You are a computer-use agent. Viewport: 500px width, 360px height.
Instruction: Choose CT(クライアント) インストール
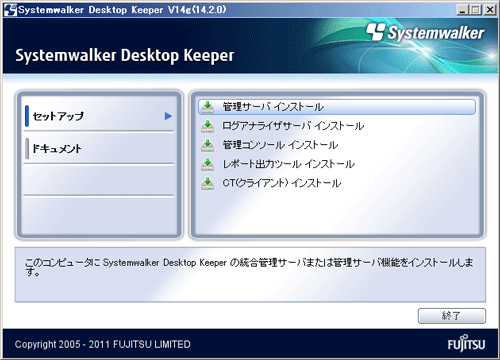click(282, 183)
